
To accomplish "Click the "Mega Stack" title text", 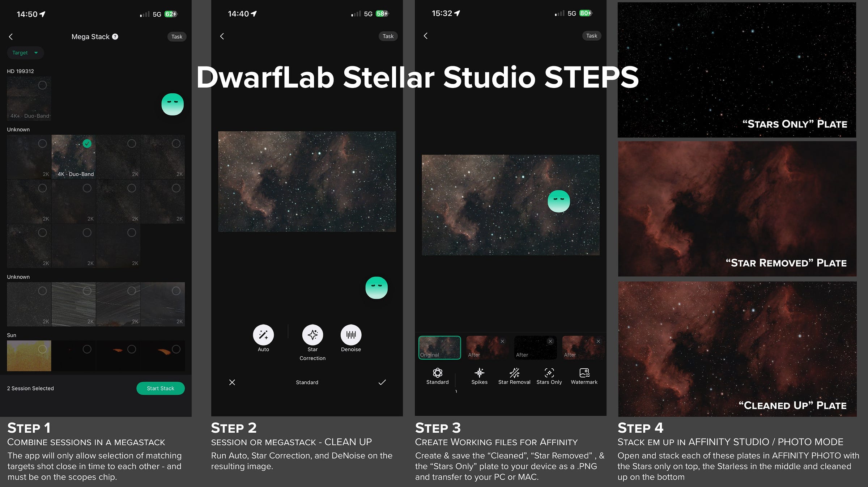I will pos(90,37).
